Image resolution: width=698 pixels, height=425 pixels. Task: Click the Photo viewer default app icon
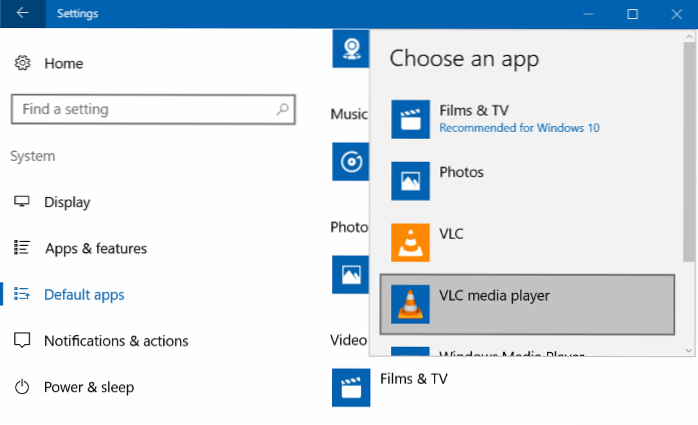point(350,273)
